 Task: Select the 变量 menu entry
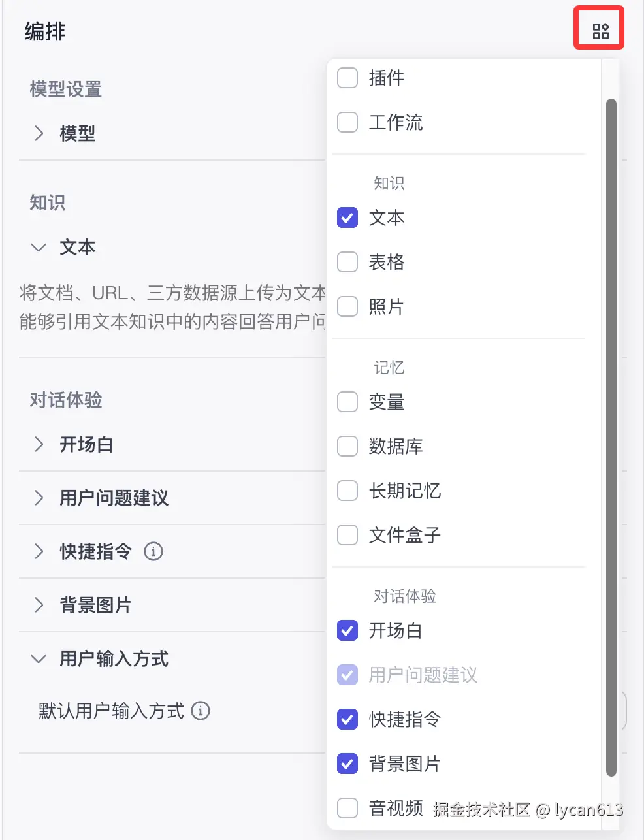[386, 402]
